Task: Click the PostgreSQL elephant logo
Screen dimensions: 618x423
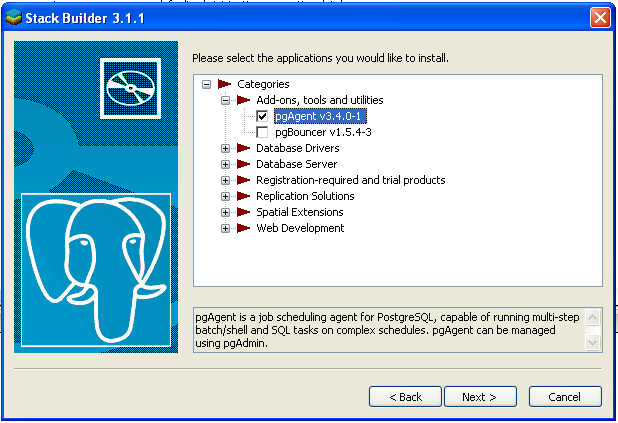Action: [96, 270]
